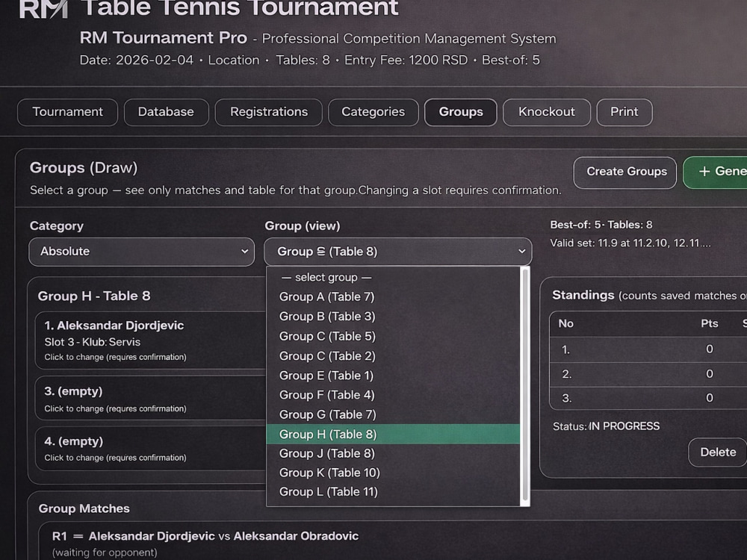Select the Groups tab
Viewport: 747px width, 560px height.
[461, 113]
